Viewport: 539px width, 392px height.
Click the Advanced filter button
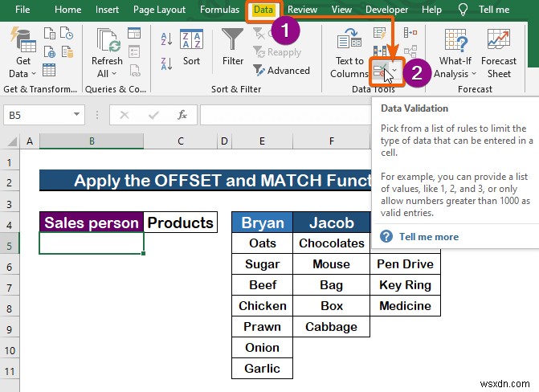click(x=281, y=71)
